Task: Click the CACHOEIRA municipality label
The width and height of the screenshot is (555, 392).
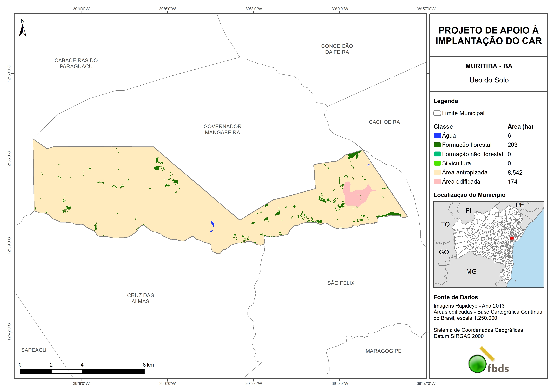Action: point(384,122)
